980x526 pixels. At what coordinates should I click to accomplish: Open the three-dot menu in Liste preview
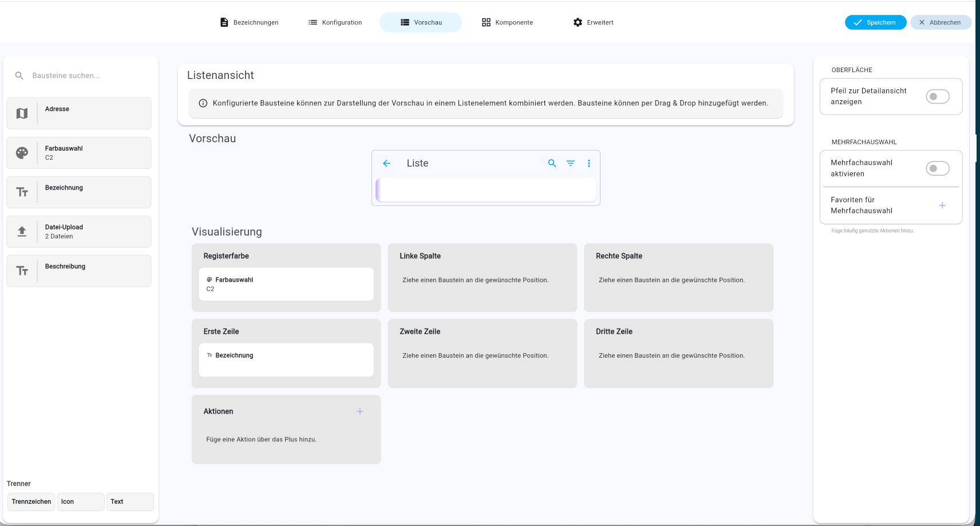click(x=589, y=163)
